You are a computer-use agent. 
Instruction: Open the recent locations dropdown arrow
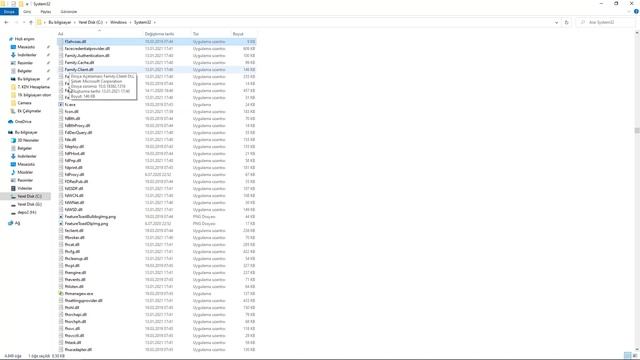(x=24, y=22)
